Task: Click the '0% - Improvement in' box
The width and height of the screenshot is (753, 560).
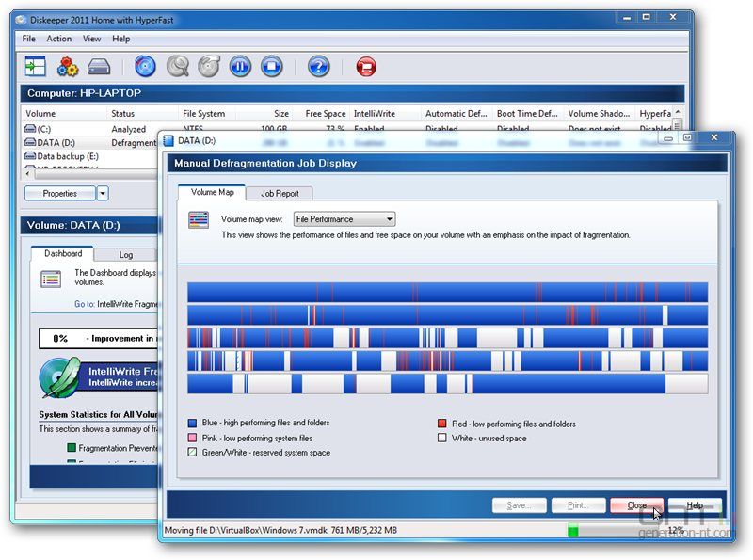Action: click(99, 338)
